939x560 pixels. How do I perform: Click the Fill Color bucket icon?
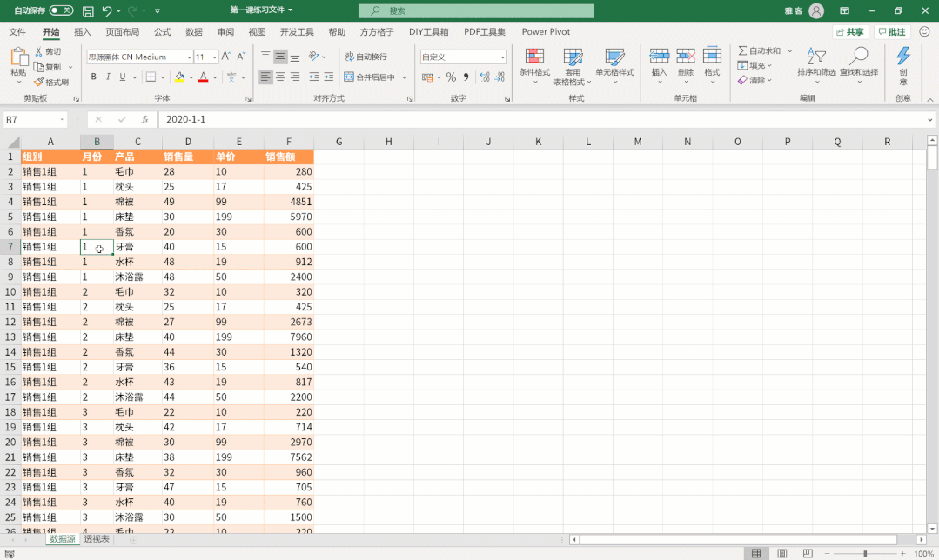(x=179, y=77)
